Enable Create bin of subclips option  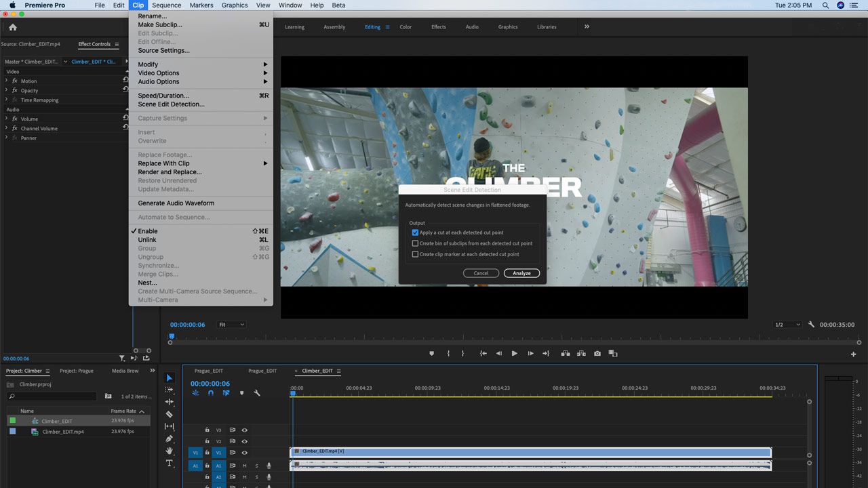(x=416, y=243)
